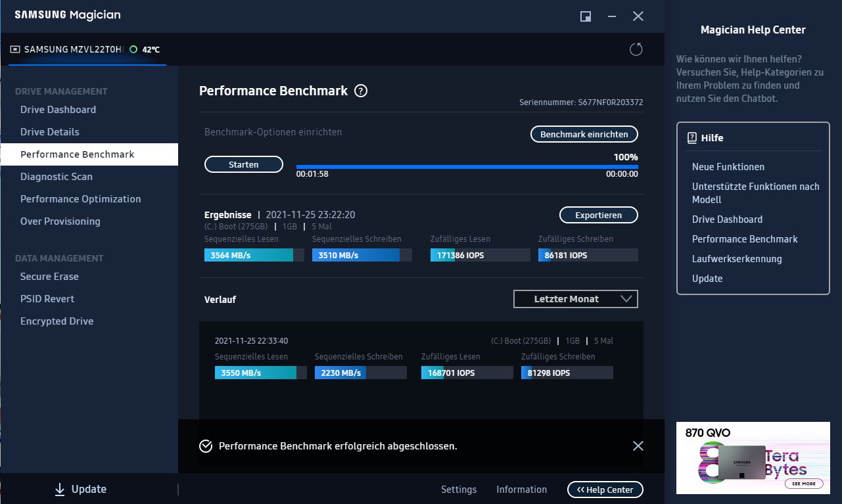This screenshot has width=842, height=504.
Task: Open Drive Dashboard help topic
Action: (728, 219)
